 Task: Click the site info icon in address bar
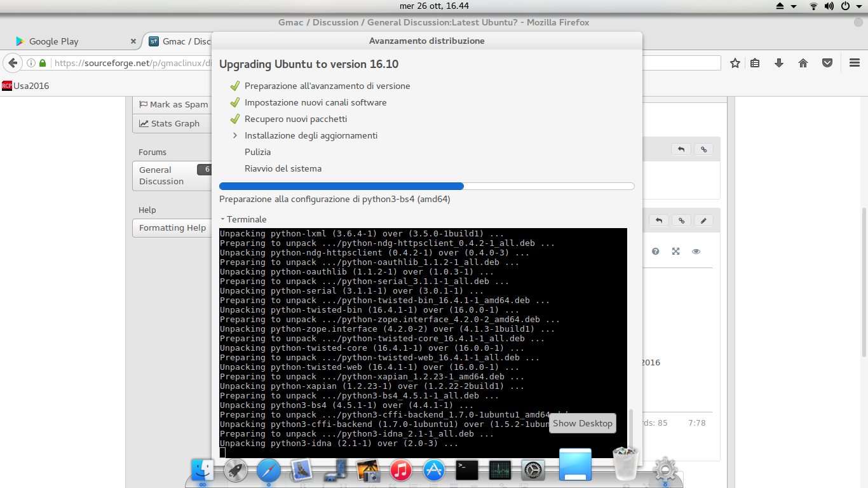pos(31,63)
